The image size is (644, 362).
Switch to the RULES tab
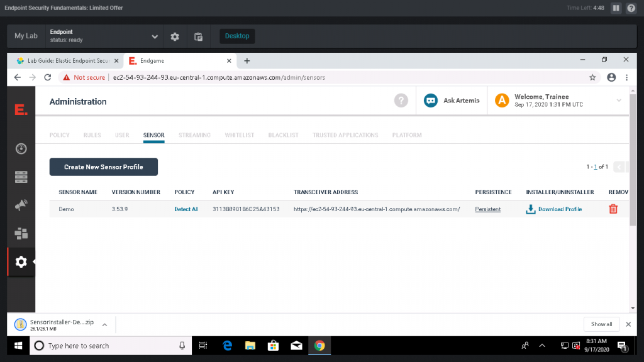coord(92,135)
